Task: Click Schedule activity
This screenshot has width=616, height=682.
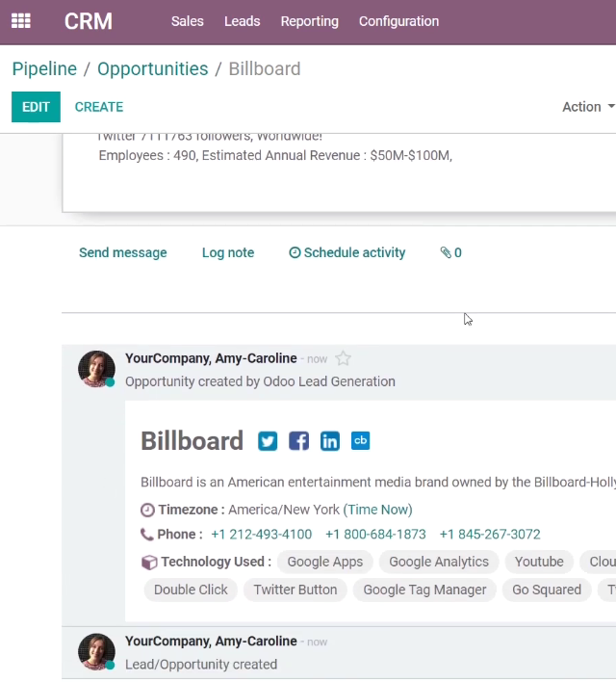Action: pos(346,252)
